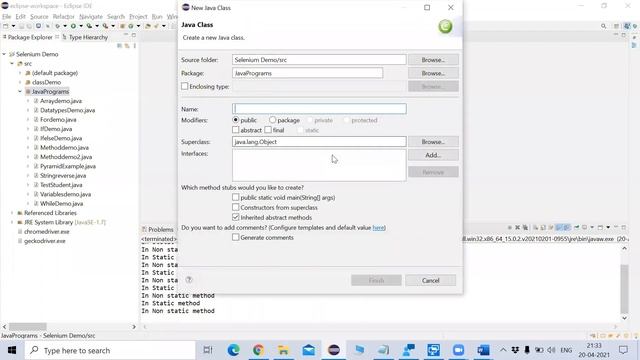Image resolution: width=640 pixels, height=360 pixels.
Task: Uncheck Inherited abstract methods checkbox
Action: (236, 217)
